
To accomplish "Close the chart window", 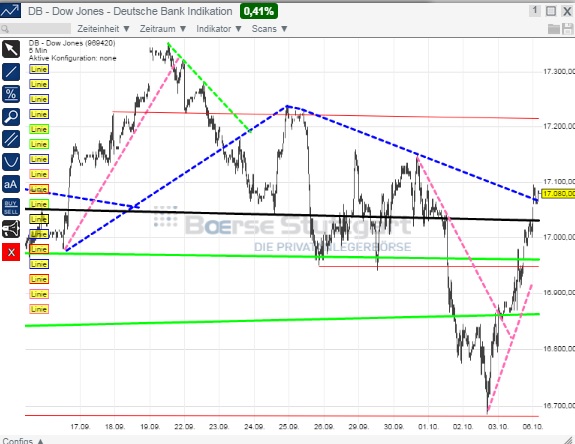I will tap(567, 11).
